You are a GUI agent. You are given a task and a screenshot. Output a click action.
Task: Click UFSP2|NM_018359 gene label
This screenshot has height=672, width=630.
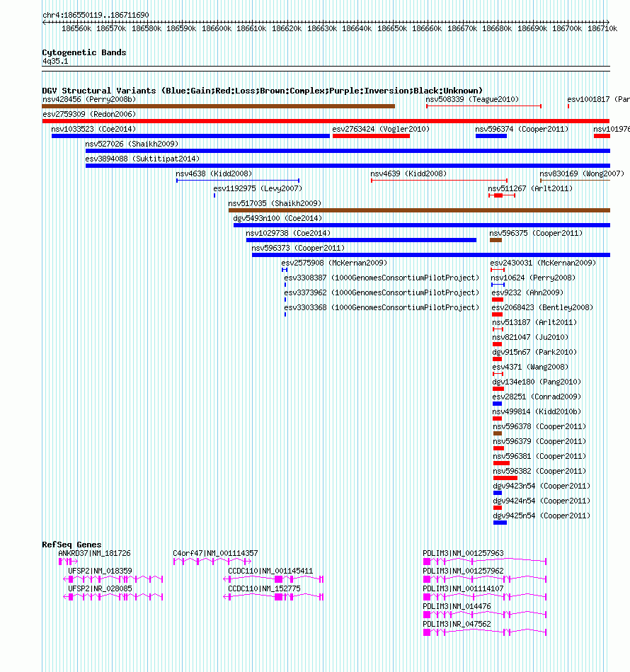(x=100, y=571)
